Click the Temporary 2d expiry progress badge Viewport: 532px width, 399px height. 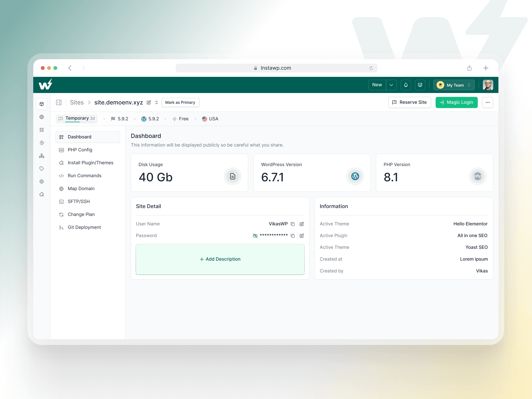click(77, 119)
